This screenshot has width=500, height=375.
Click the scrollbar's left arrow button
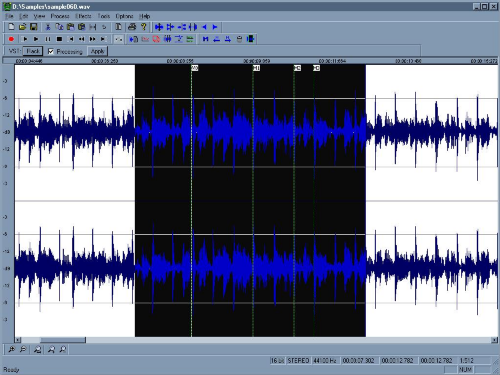point(18,340)
